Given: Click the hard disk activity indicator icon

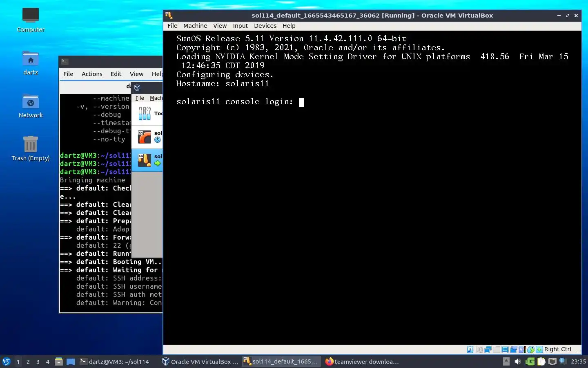Looking at the screenshot, I should 470,350.
